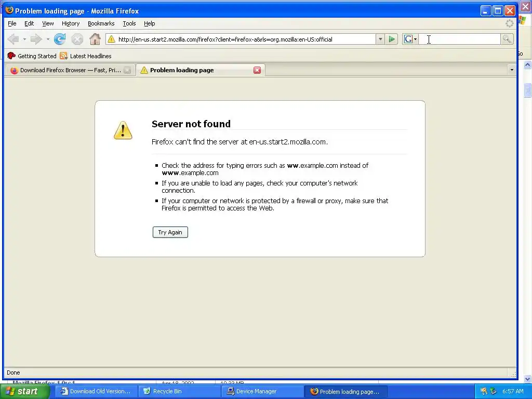Open Getting Started bookmark
532x399 pixels.
[32, 56]
